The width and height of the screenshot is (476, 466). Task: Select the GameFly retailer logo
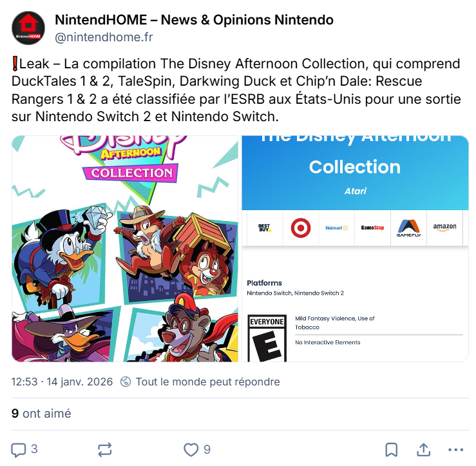pyautogui.click(x=408, y=228)
